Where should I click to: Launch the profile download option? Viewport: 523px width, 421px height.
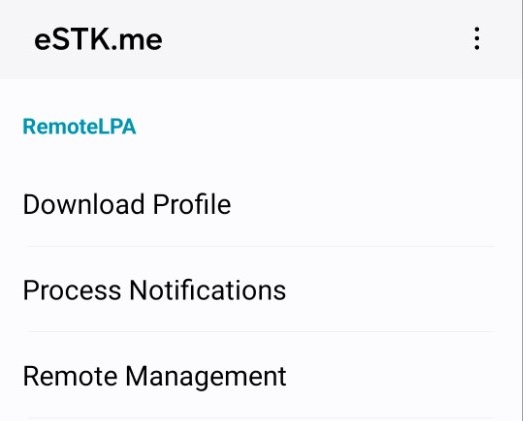[261, 204]
